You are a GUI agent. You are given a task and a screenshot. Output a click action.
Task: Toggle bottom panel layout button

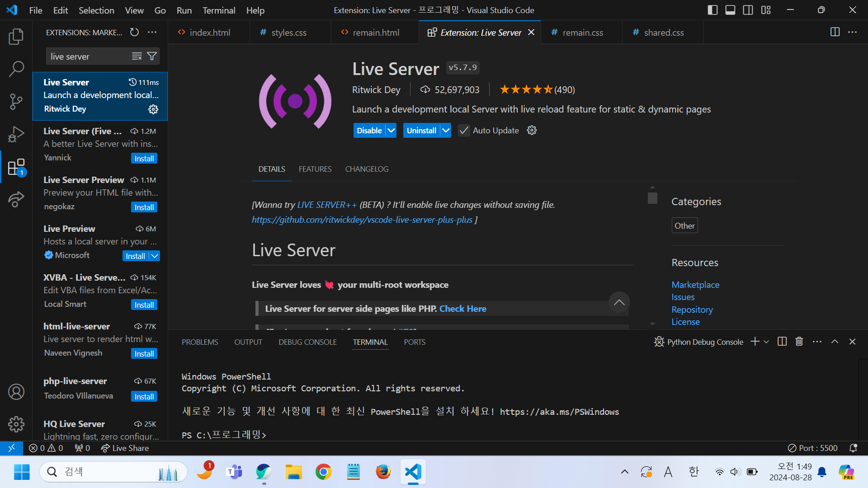[730, 10]
